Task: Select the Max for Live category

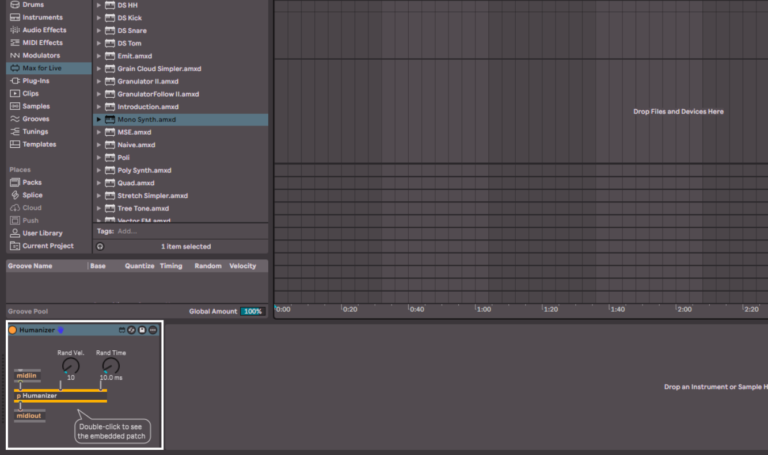Action: pos(48,68)
